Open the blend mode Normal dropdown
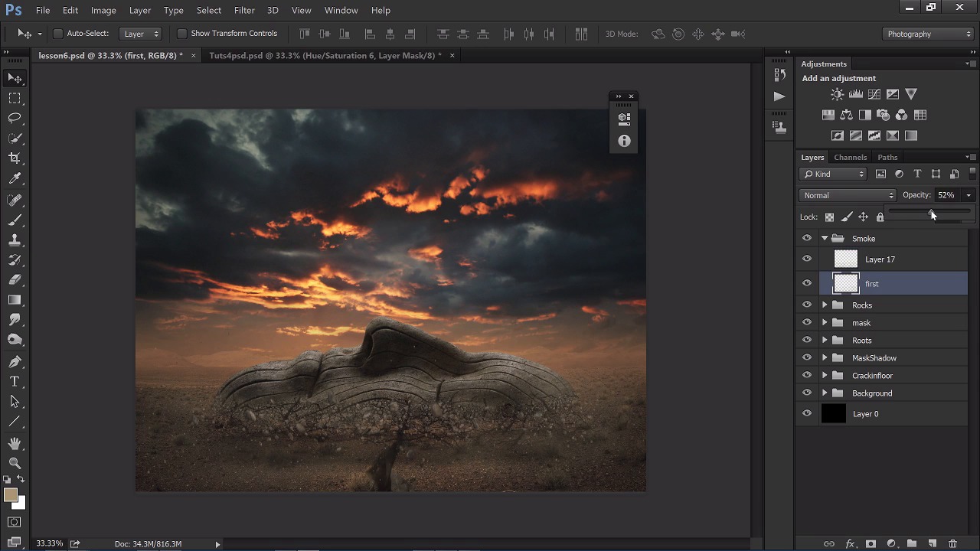The height and width of the screenshot is (551, 980). pos(848,195)
